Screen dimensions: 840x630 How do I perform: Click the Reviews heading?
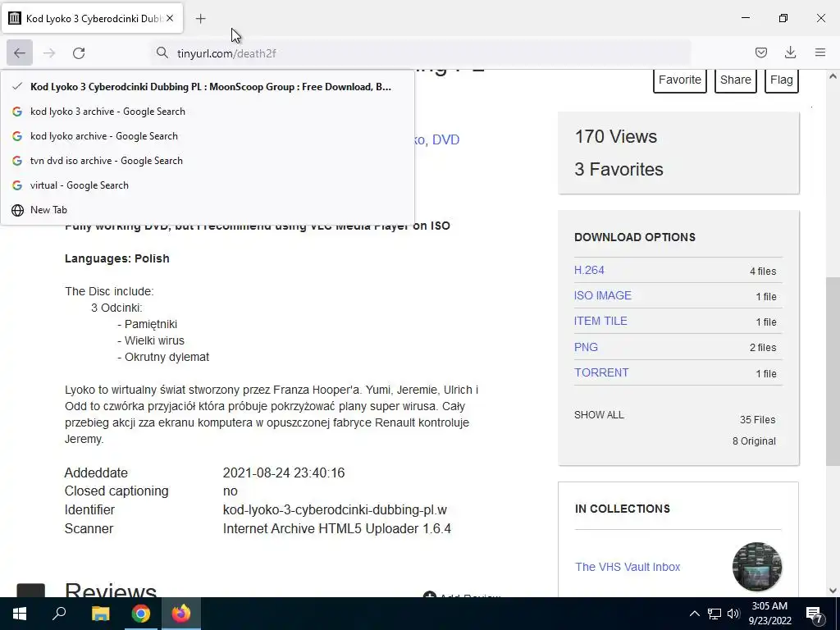[x=111, y=589]
